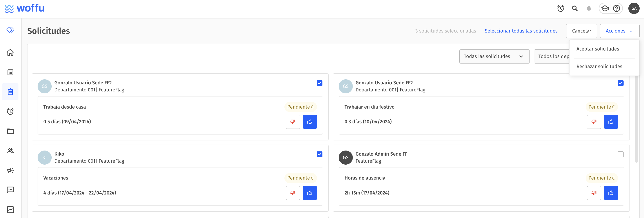The image size is (644, 218).
Task: Open the GA user avatar menu
Action: pos(634,8)
